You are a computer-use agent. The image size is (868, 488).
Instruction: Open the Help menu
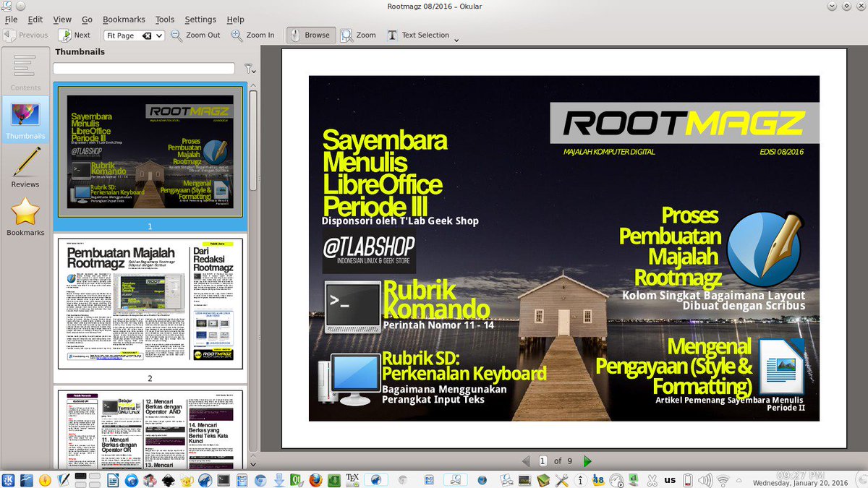(x=235, y=20)
